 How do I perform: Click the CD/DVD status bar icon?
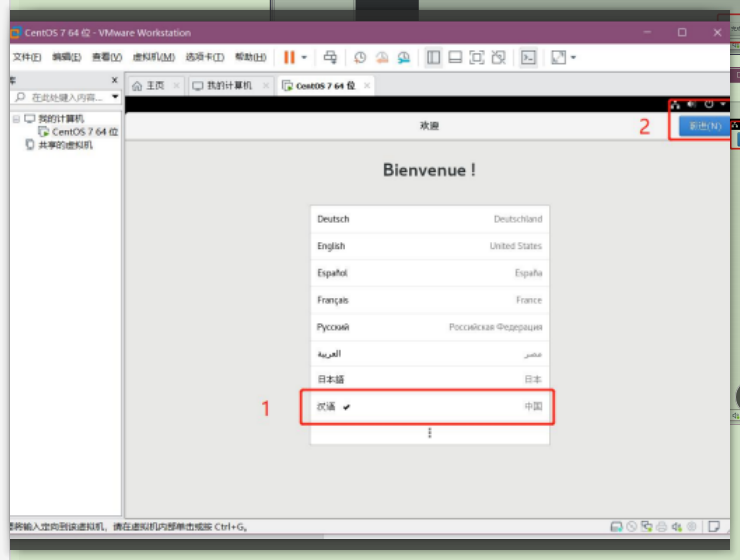tap(631, 527)
